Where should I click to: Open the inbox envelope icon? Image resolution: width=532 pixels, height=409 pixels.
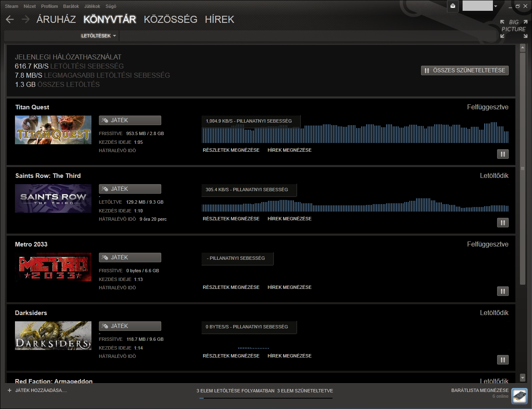point(453,6)
